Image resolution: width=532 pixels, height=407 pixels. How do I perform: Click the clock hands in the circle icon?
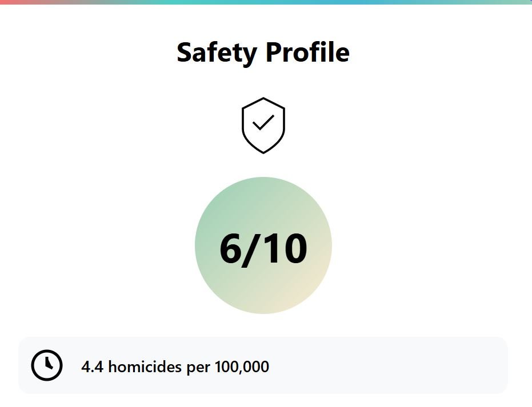pos(48,363)
